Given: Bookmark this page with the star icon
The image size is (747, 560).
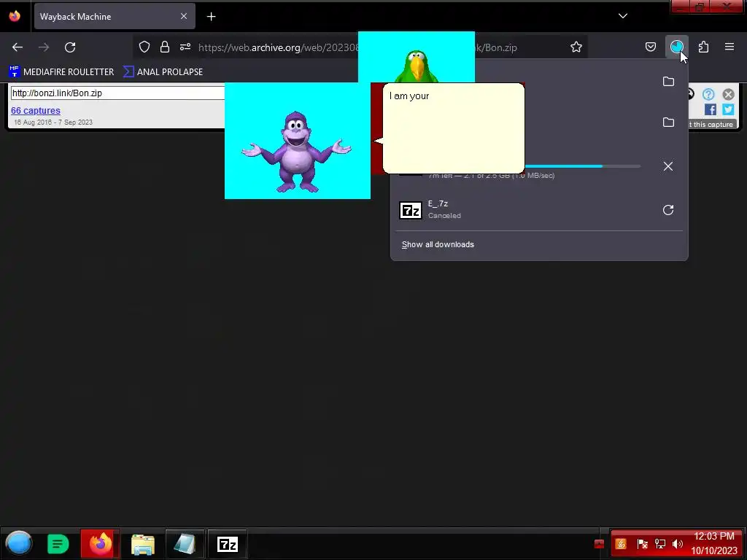Looking at the screenshot, I should 576,47.
